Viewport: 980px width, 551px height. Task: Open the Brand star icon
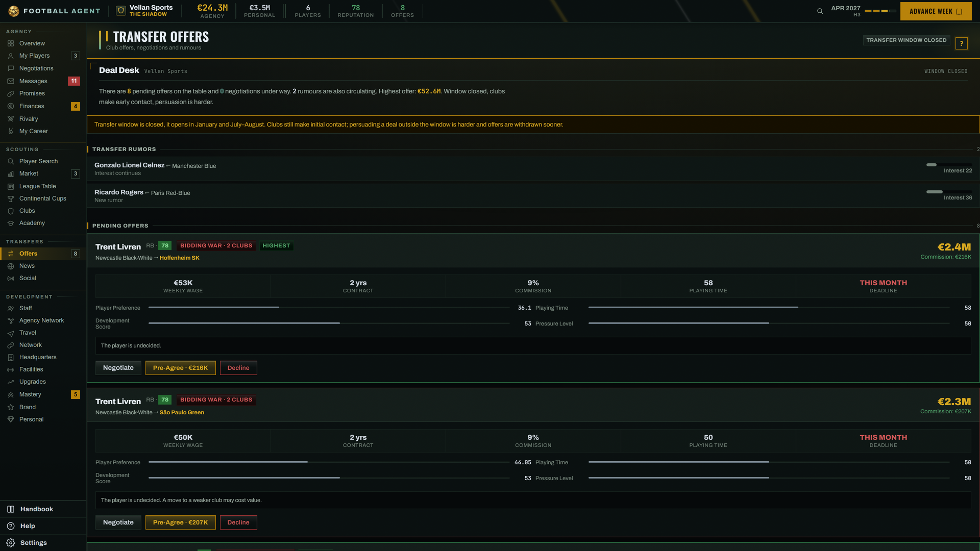[x=11, y=407]
